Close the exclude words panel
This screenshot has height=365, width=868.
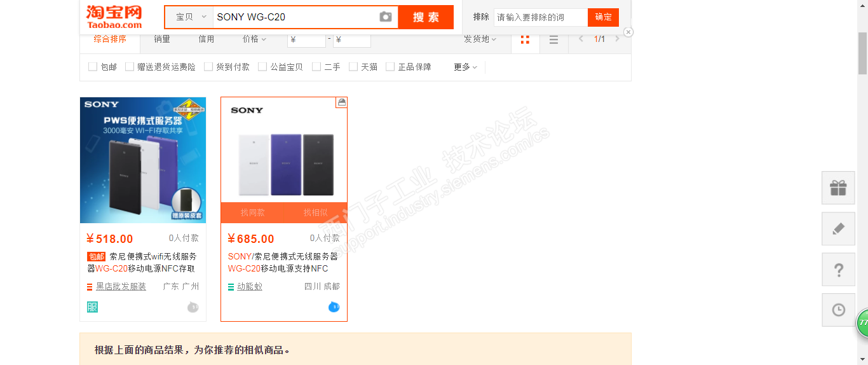pyautogui.click(x=628, y=32)
